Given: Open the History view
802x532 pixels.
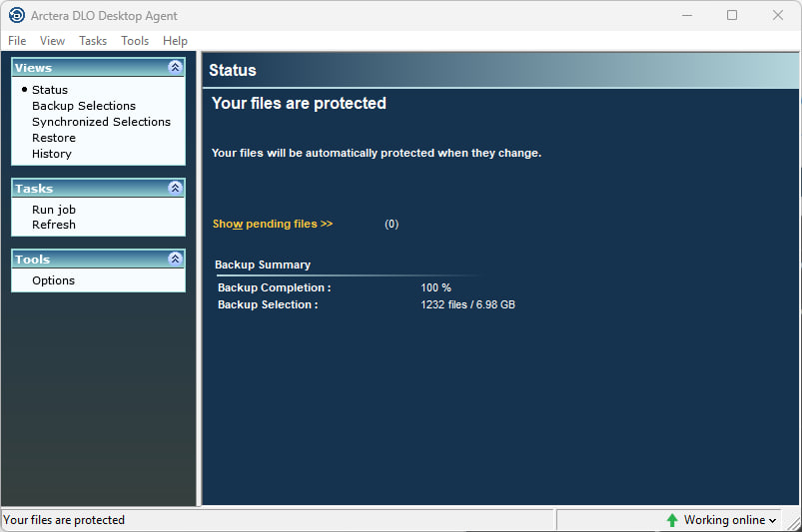Looking at the screenshot, I should pos(52,154).
